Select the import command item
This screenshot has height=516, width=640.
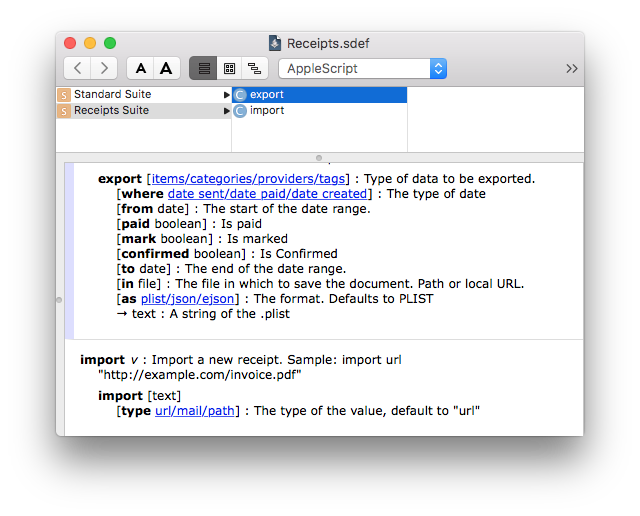[267, 110]
